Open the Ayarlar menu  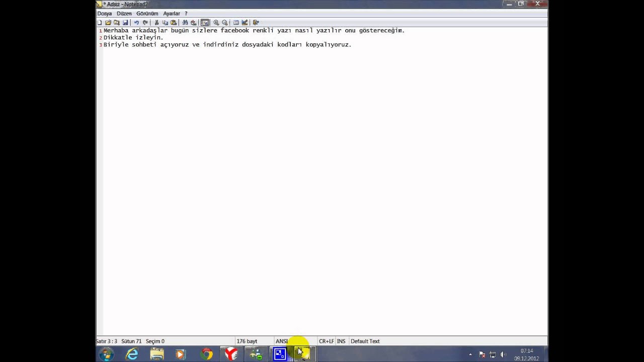coord(172,14)
